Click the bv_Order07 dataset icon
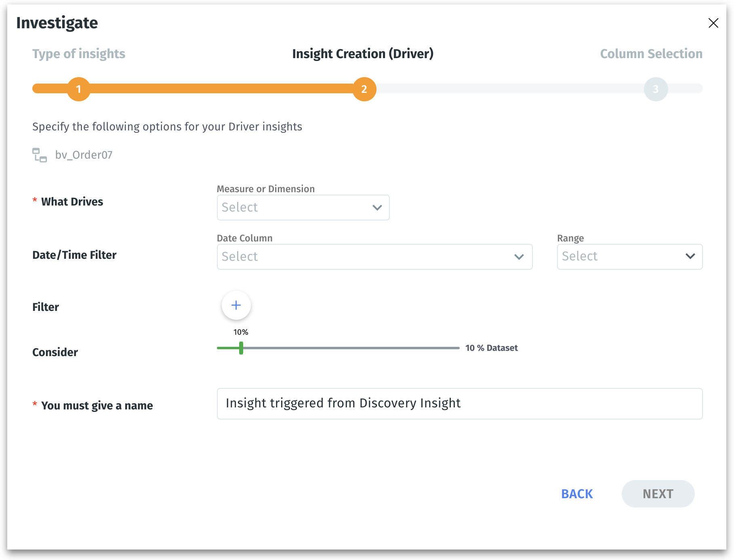 click(40, 155)
